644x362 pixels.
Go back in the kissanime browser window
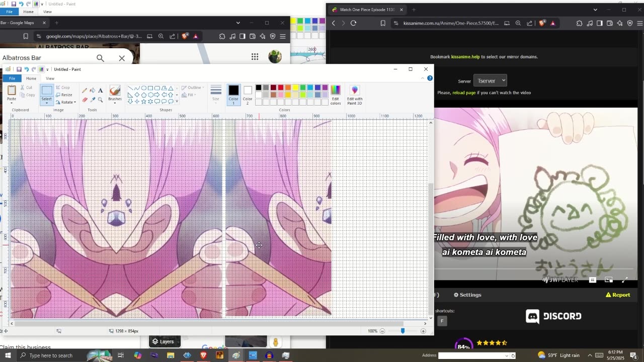point(333,23)
